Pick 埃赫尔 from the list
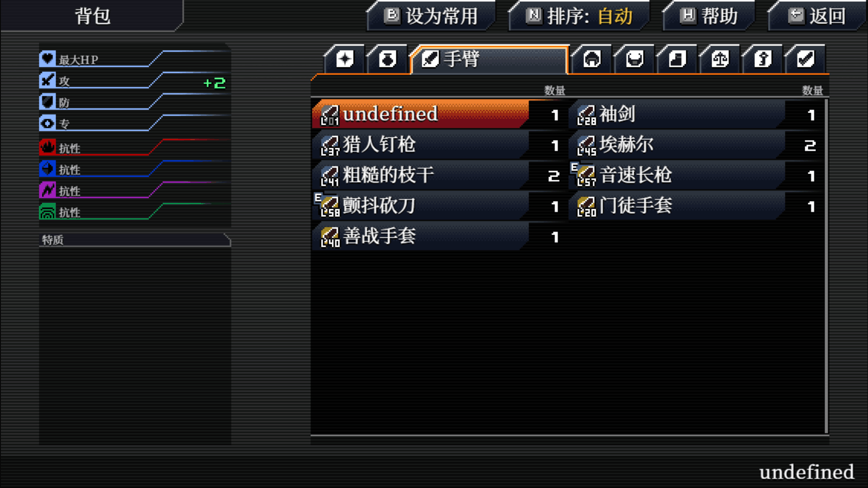Image resolution: width=868 pixels, height=488 pixels. click(696, 145)
